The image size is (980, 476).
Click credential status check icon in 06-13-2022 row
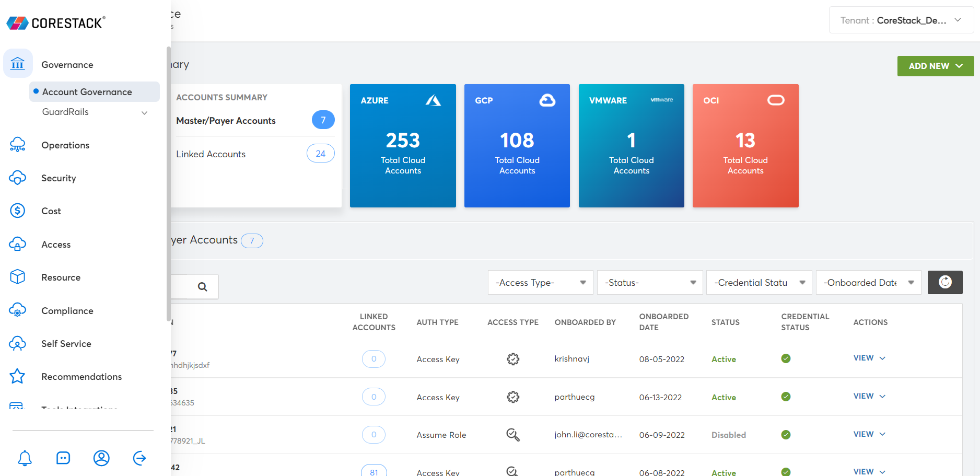tap(786, 397)
